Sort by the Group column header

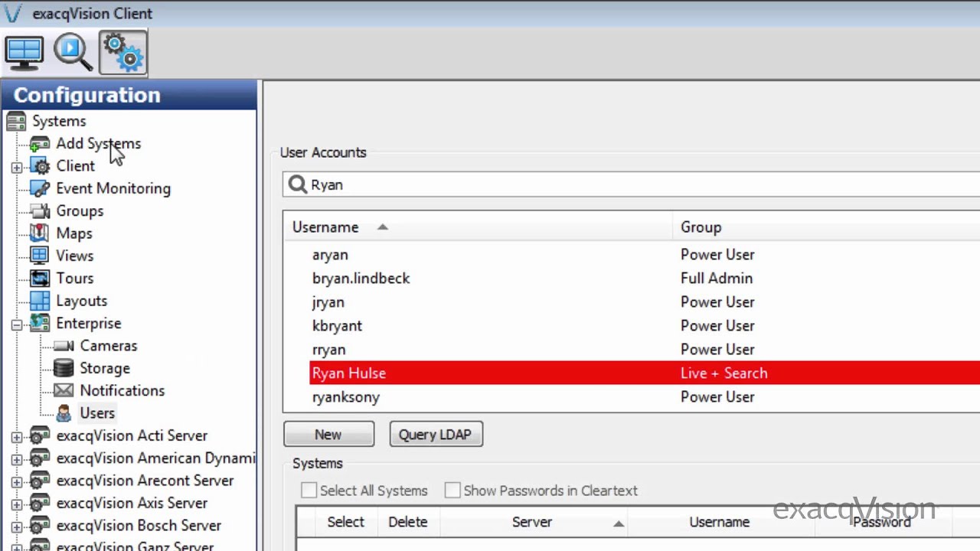click(x=826, y=227)
